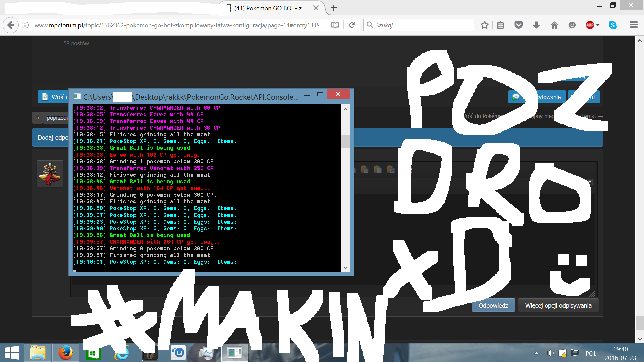This screenshot has height=362, width=644.
Task: Save page to Pocket icon
Action: point(519,25)
